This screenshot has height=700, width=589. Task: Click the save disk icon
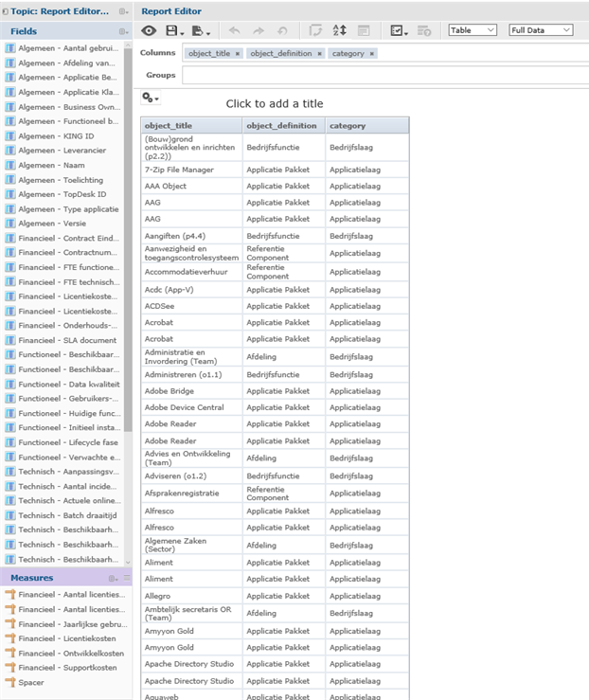tap(174, 31)
